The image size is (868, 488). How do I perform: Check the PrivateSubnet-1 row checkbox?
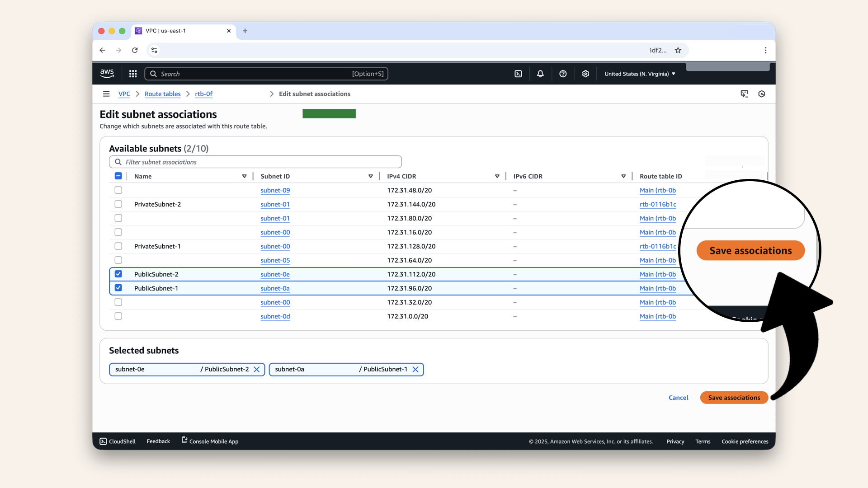[118, 246]
